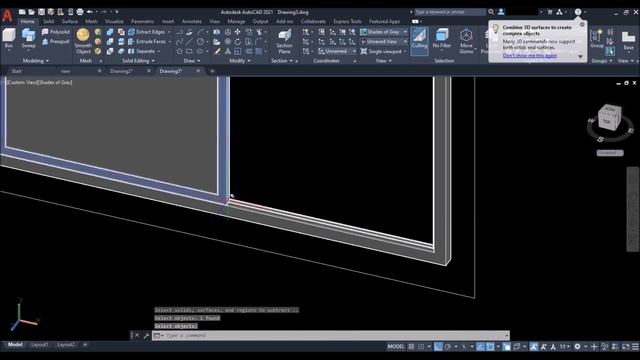Click the Undo arrow icon
Viewport: 640px width, 360px height.
[x=90, y=12]
